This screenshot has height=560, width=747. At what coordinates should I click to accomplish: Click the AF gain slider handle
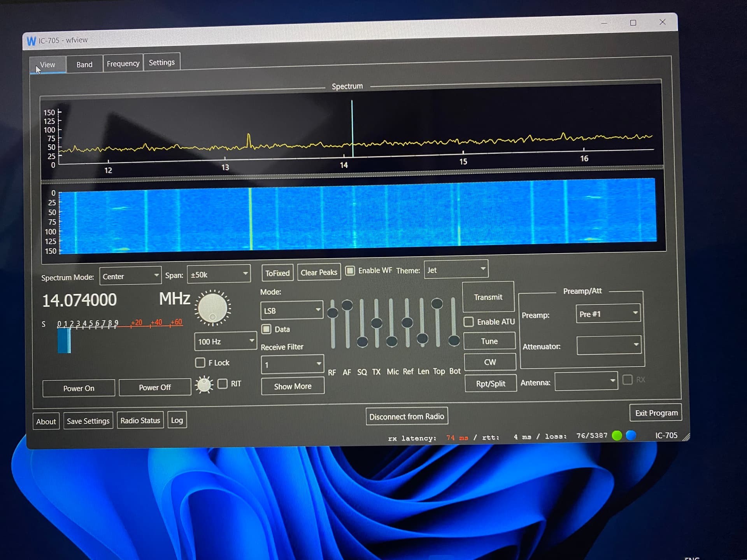[347, 305]
